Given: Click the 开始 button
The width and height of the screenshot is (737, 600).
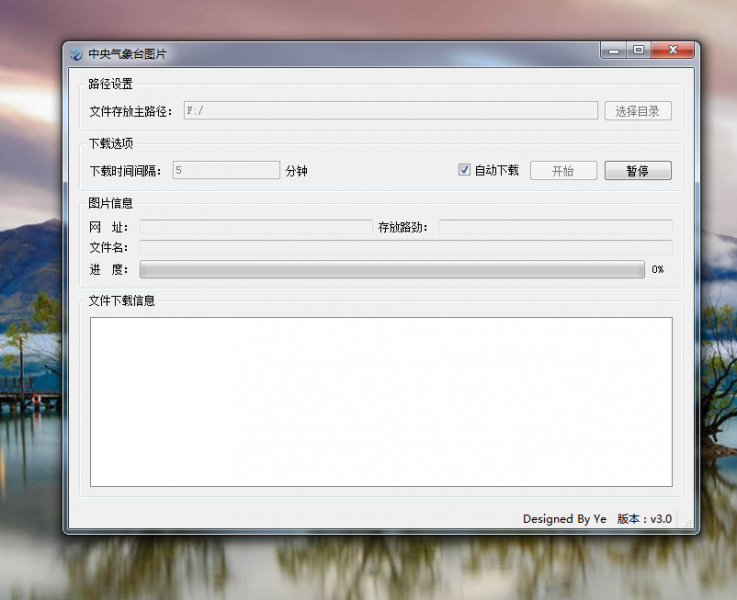Looking at the screenshot, I should [564, 171].
